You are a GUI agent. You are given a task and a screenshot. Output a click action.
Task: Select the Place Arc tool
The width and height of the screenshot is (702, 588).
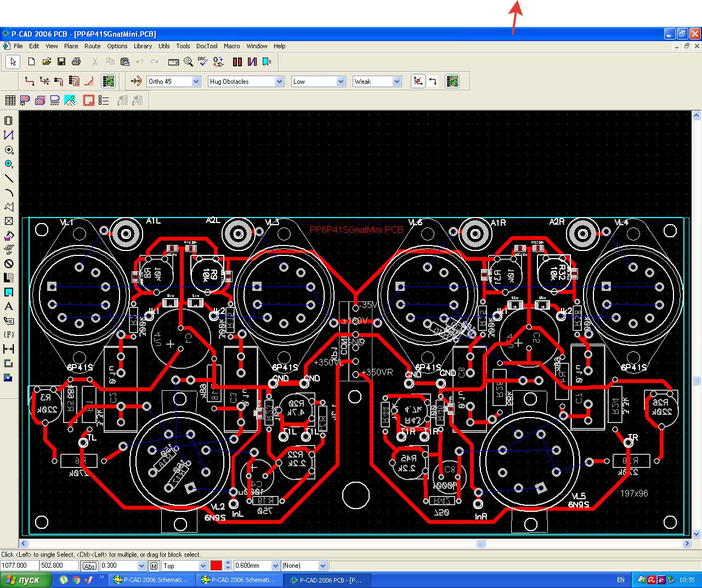pos(8,192)
